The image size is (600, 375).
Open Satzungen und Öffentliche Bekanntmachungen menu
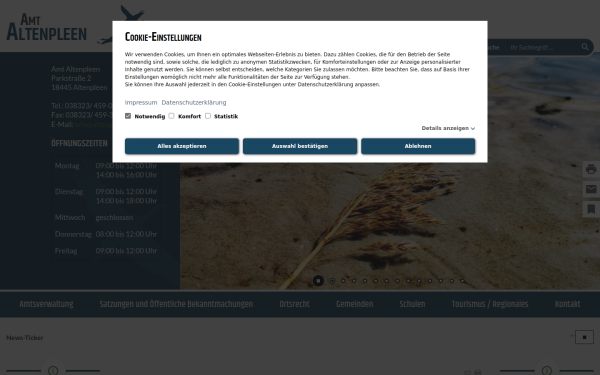(176, 304)
